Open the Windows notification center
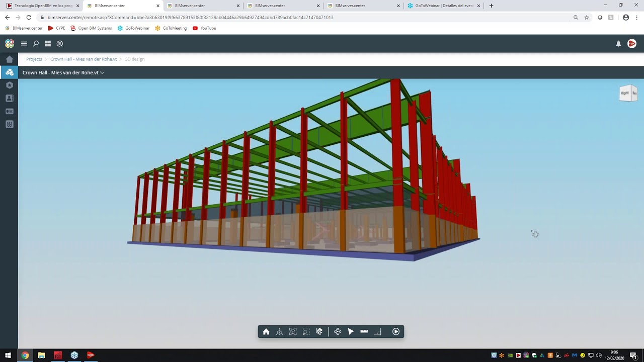Image resolution: width=644 pixels, height=362 pixels. pyautogui.click(x=634, y=355)
